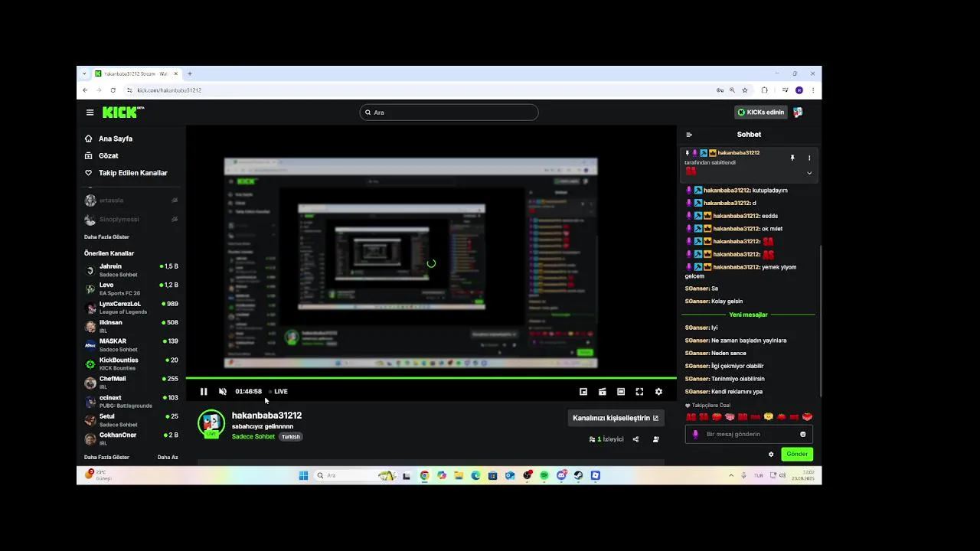This screenshot has width=980, height=551.
Task: Open the MASKAR channel
Action: [131, 345]
